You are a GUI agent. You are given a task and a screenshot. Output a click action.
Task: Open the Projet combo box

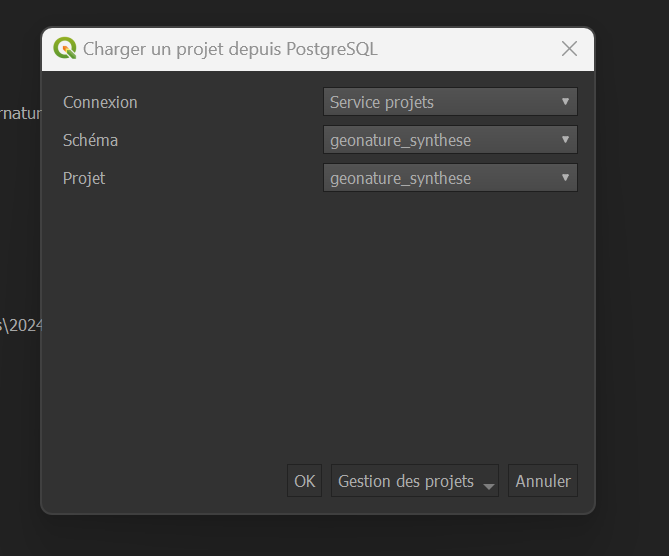point(450,178)
